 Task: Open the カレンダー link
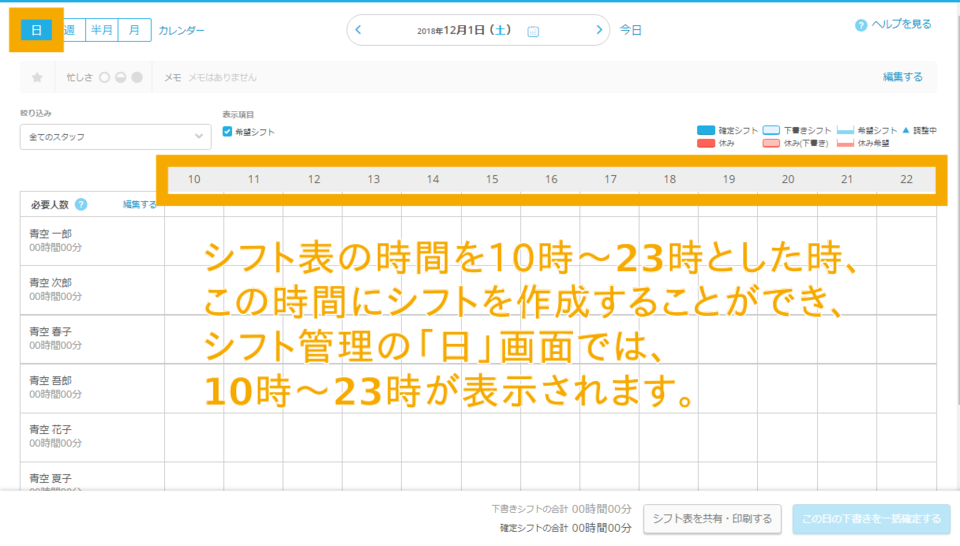point(181,31)
